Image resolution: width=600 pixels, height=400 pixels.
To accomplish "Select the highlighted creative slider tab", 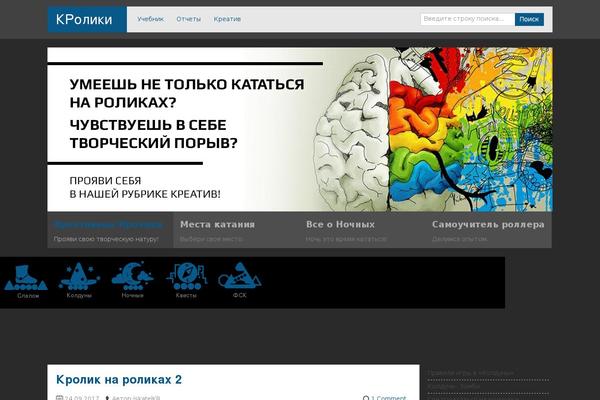I will [110, 230].
